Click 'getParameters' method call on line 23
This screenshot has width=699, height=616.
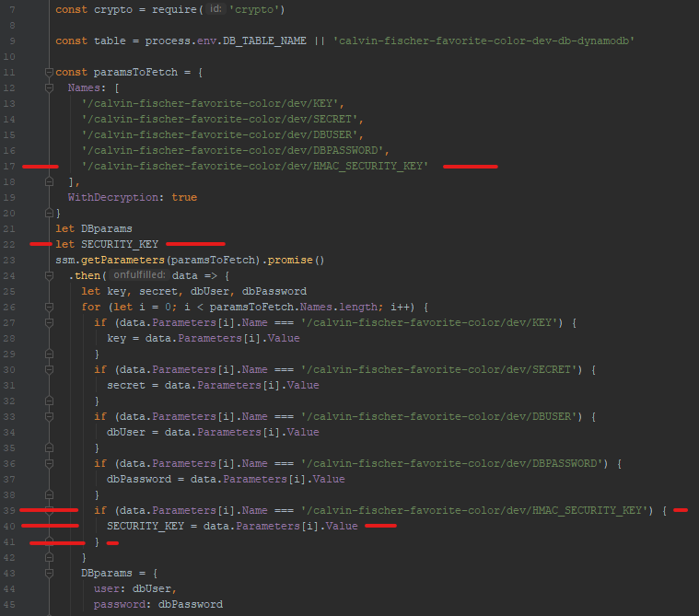point(122,260)
